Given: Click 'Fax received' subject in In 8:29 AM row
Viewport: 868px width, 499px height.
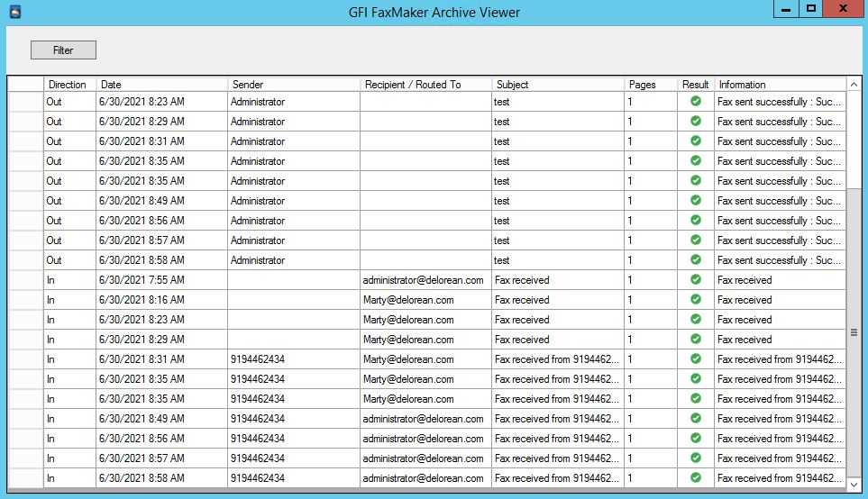Looking at the screenshot, I should click(x=522, y=340).
